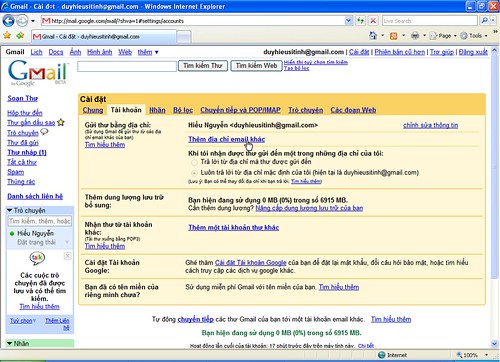Click the Add to Favorites icon

20,35
